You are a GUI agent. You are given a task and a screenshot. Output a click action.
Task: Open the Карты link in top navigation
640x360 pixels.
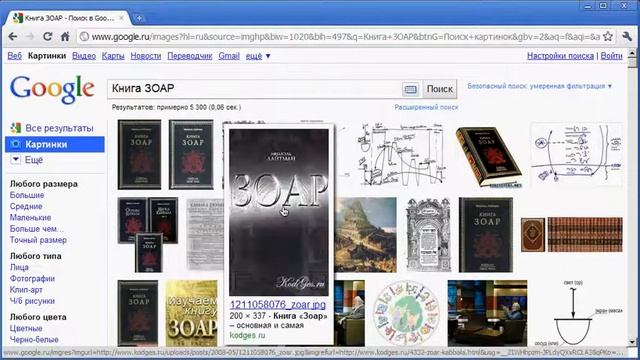coord(113,56)
